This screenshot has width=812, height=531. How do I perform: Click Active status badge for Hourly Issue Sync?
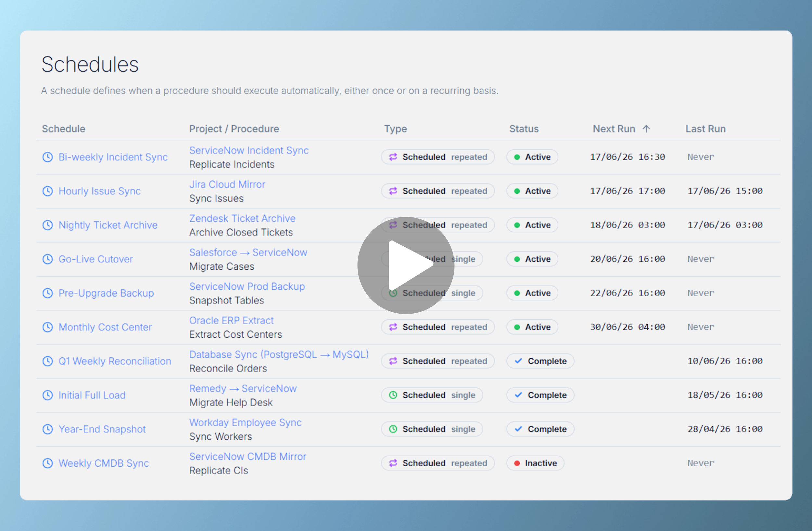[x=532, y=191]
